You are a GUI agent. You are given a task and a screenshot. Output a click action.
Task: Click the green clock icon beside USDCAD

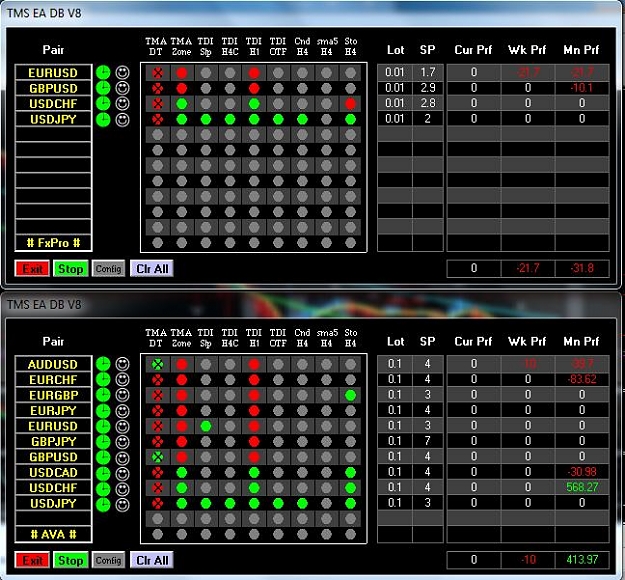[103, 473]
